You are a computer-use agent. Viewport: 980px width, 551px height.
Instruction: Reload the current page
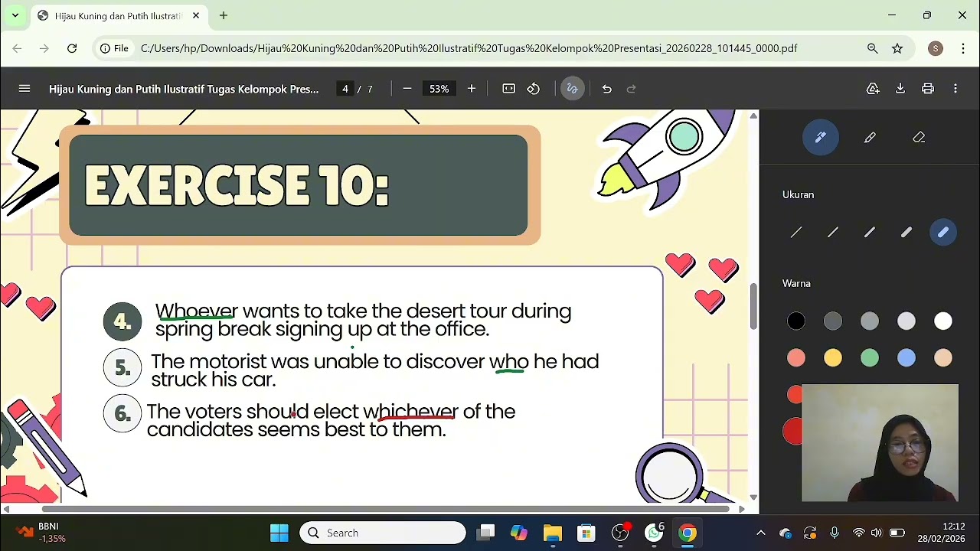[72, 48]
